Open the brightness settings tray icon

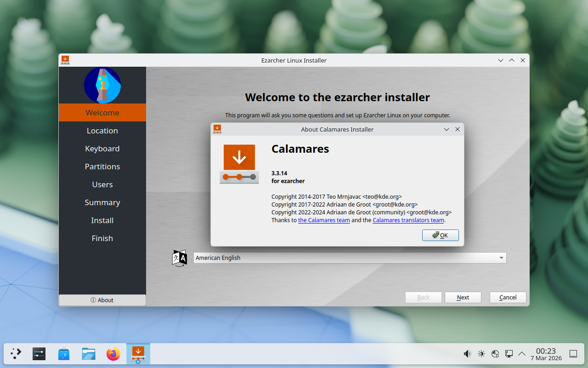point(481,354)
